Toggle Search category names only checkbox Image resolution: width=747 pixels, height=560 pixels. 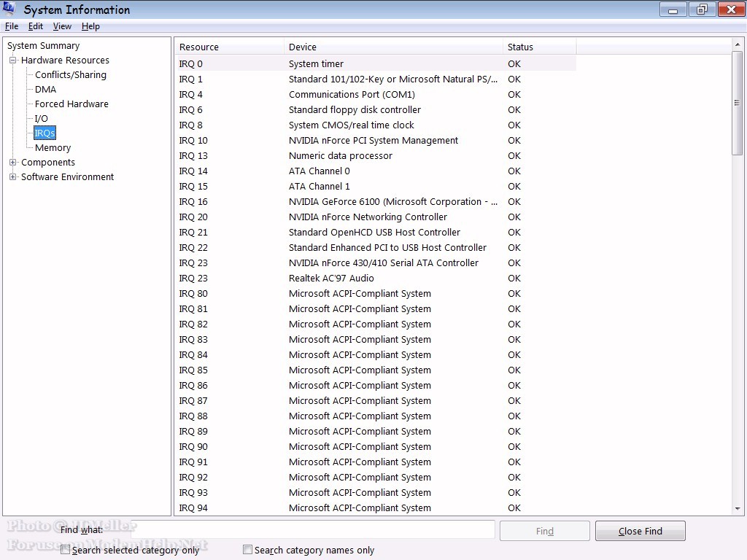[248, 550]
